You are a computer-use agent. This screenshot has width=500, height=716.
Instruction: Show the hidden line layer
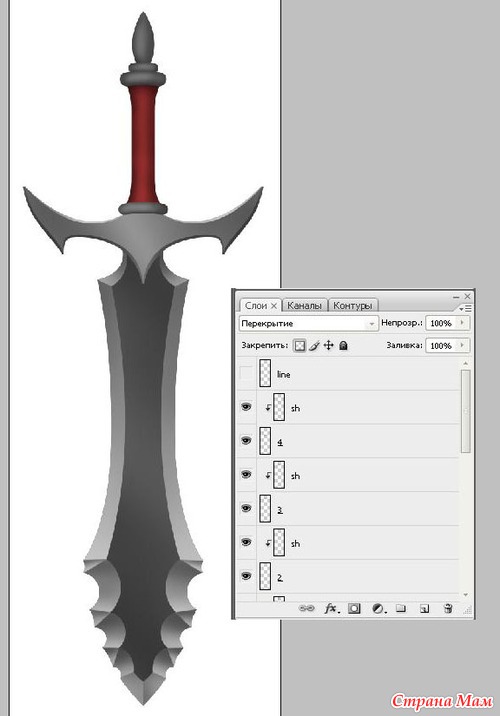pyautogui.click(x=247, y=373)
